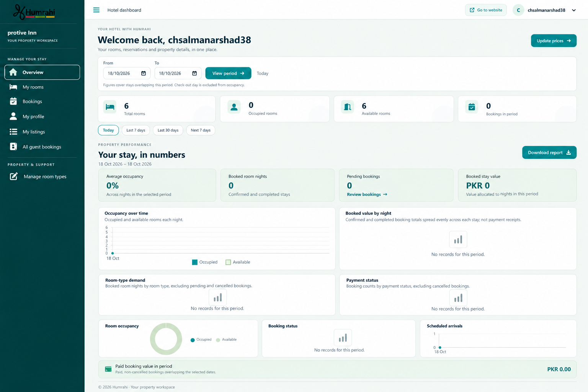Click the Paid booking value card icon
Image resolution: width=588 pixels, height=392 pixels.
click(x=108, y=369)
